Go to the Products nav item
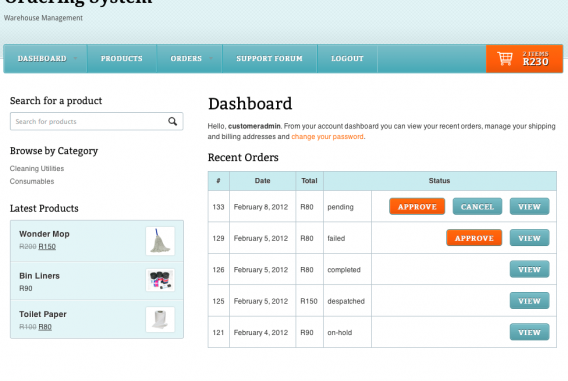This screenshot has width=568, height=381. [x=121, y=59]
